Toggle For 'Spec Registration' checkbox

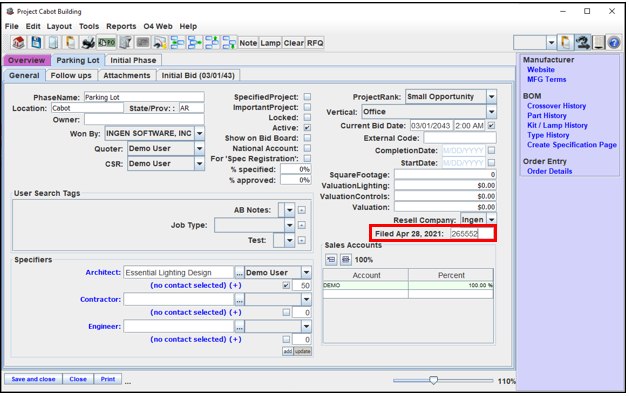pyautogui.click(x=307, y=159)
